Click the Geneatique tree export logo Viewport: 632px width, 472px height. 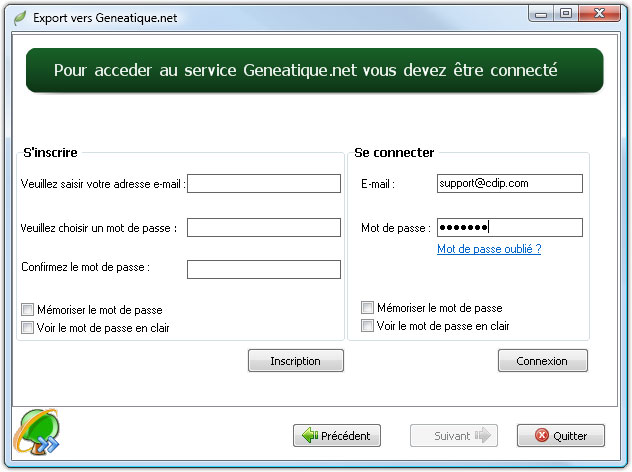pyautogui.click(x=37, y=432)
